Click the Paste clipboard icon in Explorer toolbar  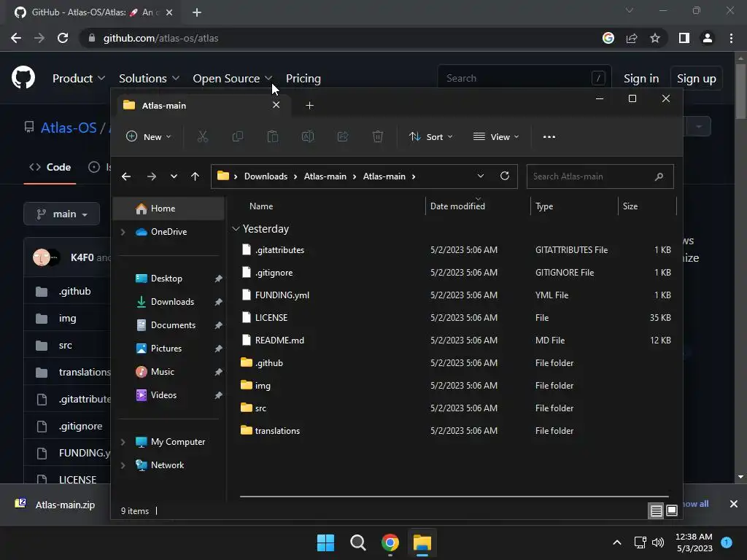273,136
